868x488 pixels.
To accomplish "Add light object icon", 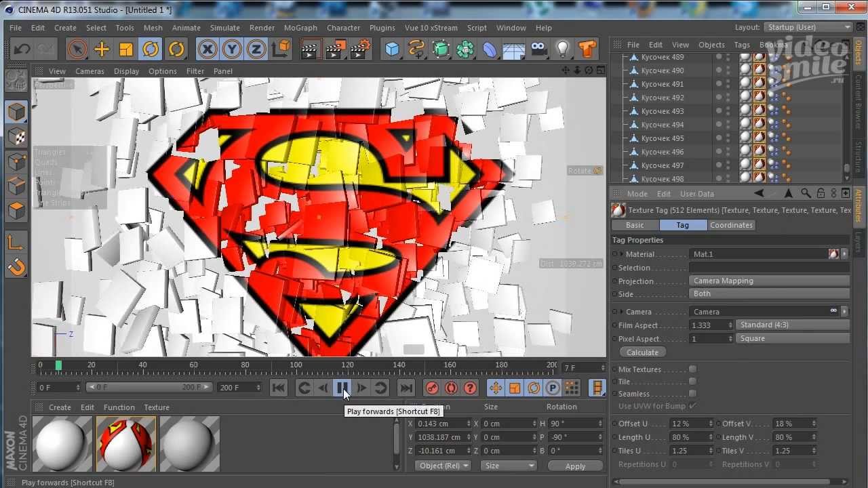I will tap(563, 49).
